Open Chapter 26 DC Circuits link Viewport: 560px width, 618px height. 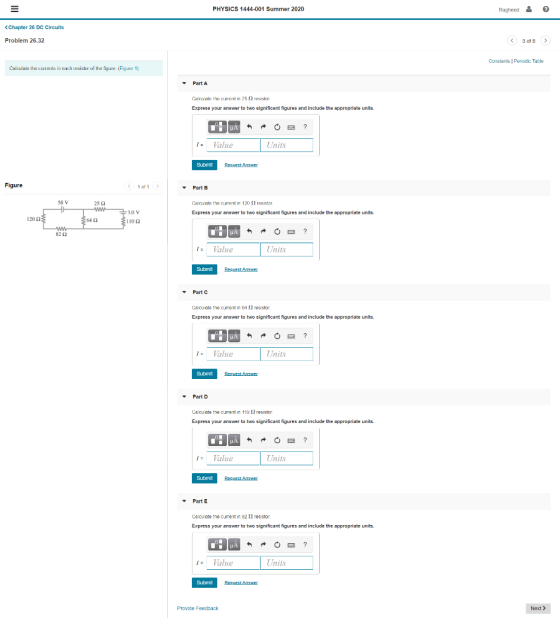coord(34,27)
